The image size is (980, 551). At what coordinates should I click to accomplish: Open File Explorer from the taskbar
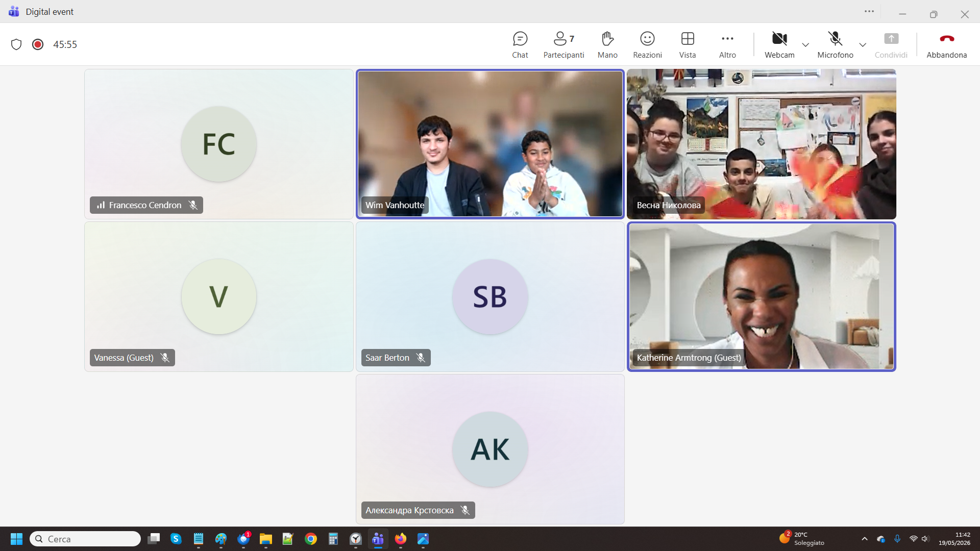coord(266,539)
